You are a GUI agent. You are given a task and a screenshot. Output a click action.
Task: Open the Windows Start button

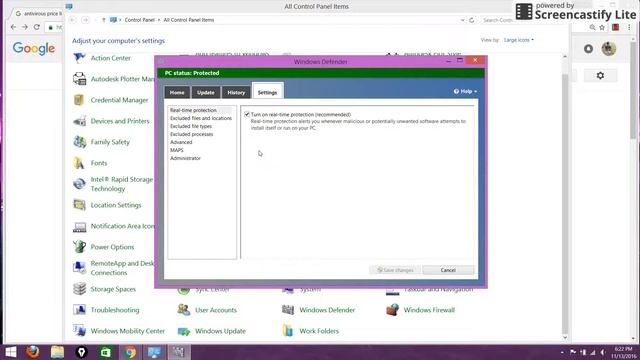pos(11,352)
